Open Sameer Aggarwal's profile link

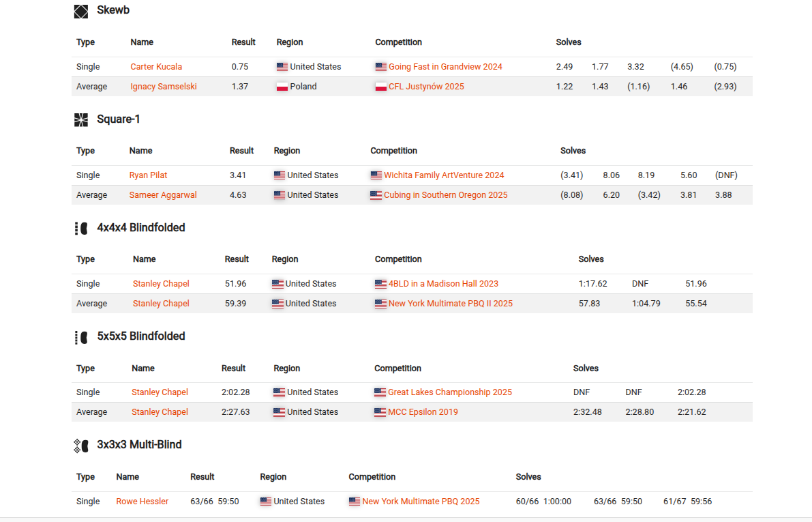coord(163,195)
